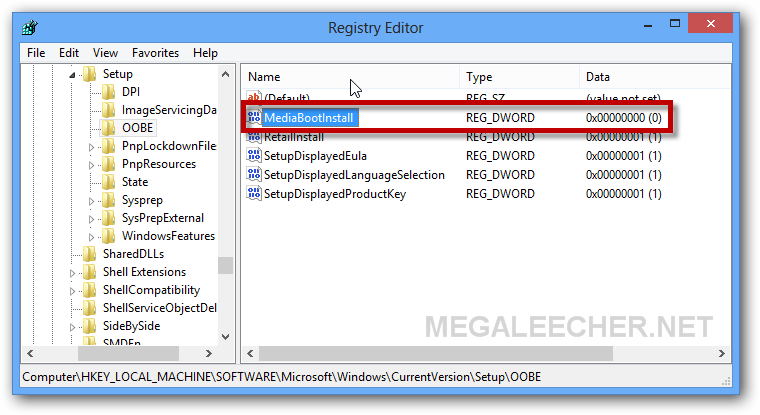Image resolution: width=760 pixels, height=415 pixels.
Task: Open the File menu
Action: pos(36,53)
